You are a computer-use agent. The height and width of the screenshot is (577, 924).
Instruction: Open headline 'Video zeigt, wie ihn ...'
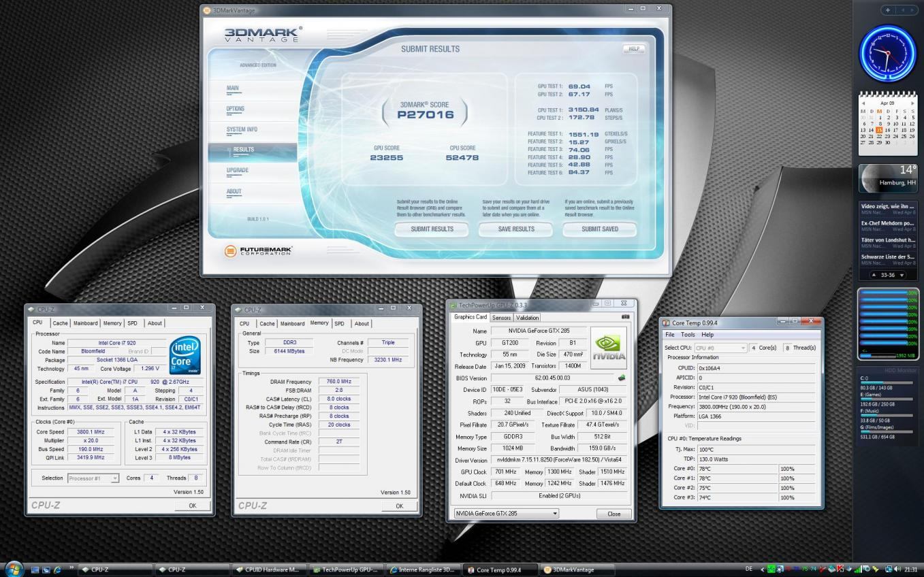coord(888,206)
